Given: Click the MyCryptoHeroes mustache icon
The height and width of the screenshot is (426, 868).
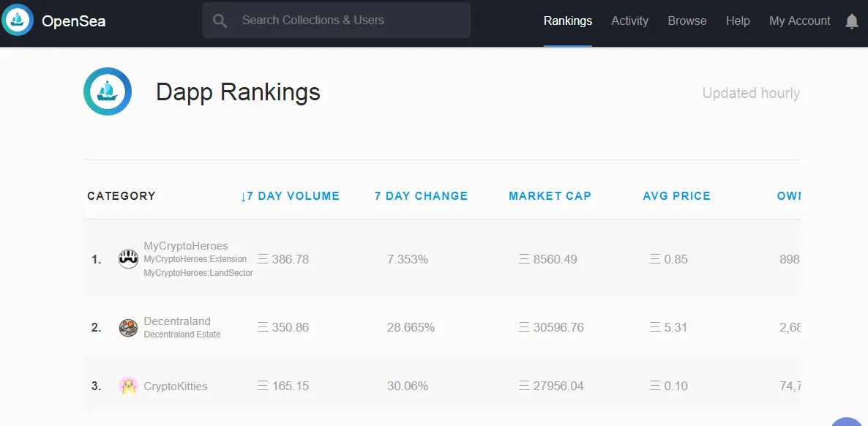Looking at the screenshot, I should (128, 258).
